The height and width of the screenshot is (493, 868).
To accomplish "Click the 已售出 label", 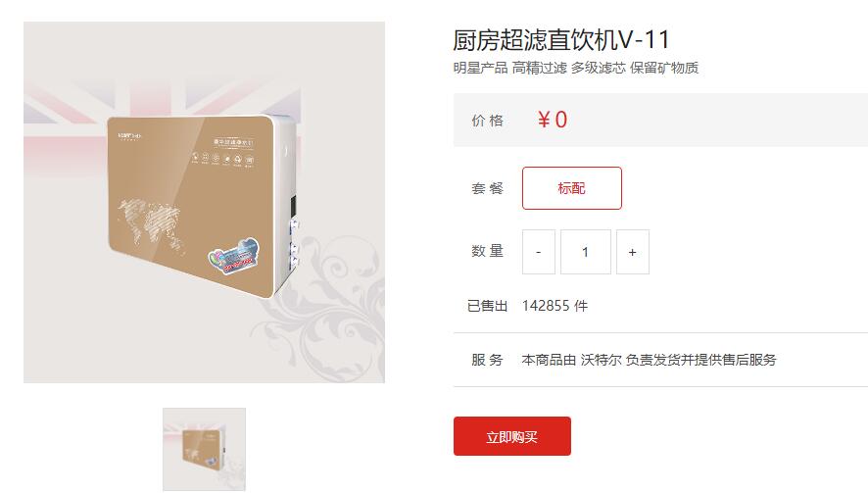I will click(x=488, y=306).
